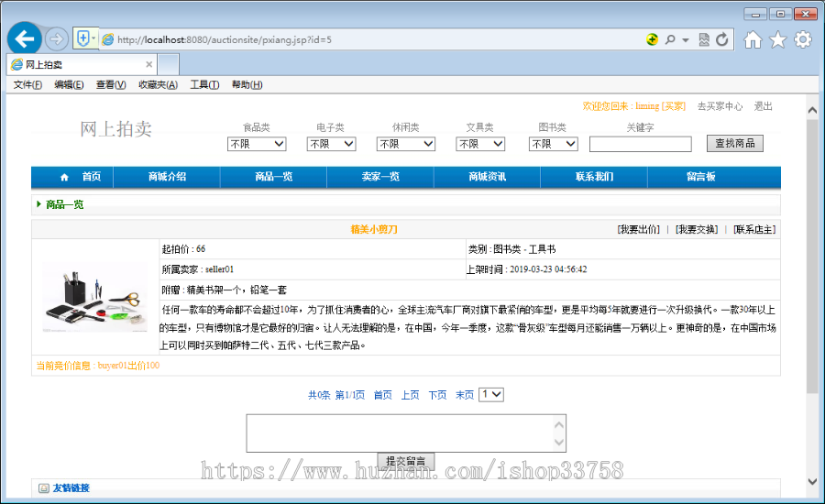
Task: Click the 退出 logout link
Action: click(x=763, y=106)
